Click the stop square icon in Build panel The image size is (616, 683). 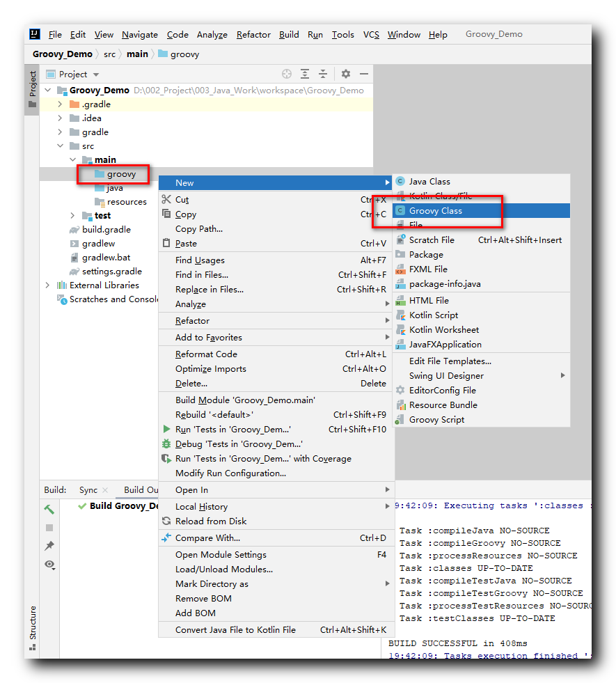point(49,528)
